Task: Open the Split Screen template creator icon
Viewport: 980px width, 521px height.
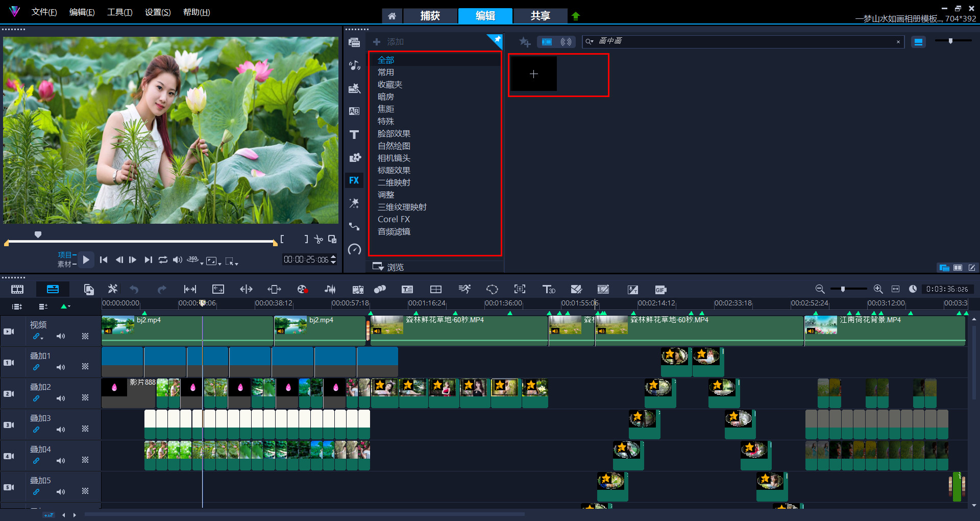Action: [x=436, y=290]
